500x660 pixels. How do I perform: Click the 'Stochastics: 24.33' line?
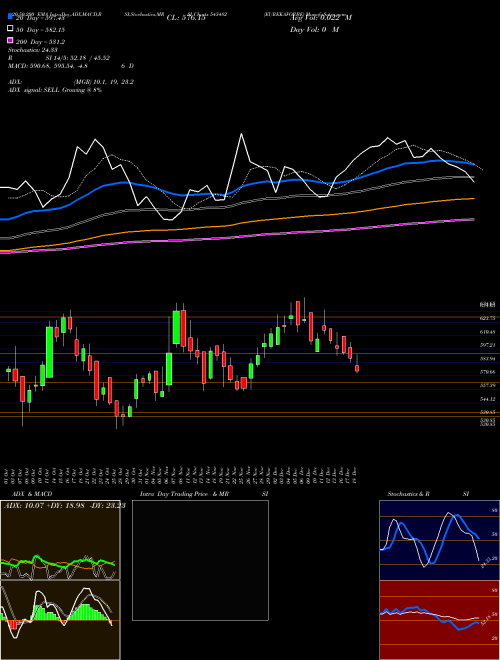pos(33,50)
